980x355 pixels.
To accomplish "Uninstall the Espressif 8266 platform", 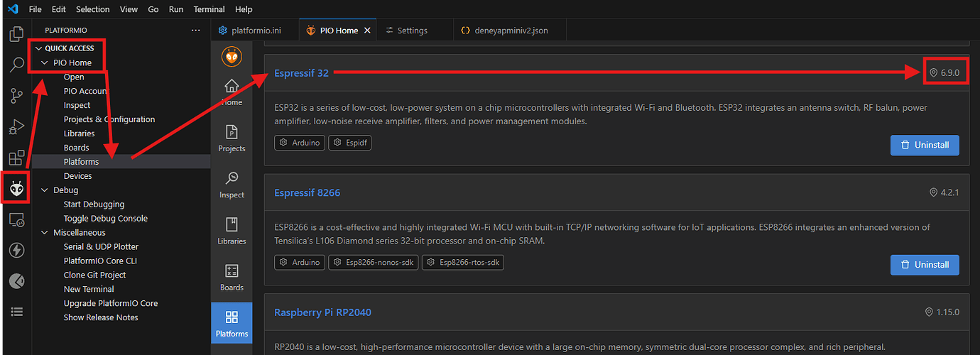I will tap(925, 264).
